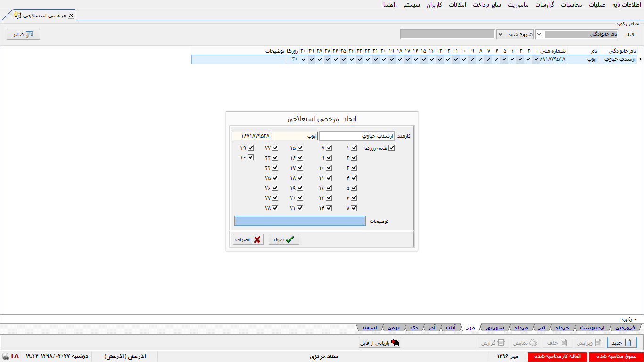
Task: Open the شروع شود condition dropdown
Action: tap(500, 34)
